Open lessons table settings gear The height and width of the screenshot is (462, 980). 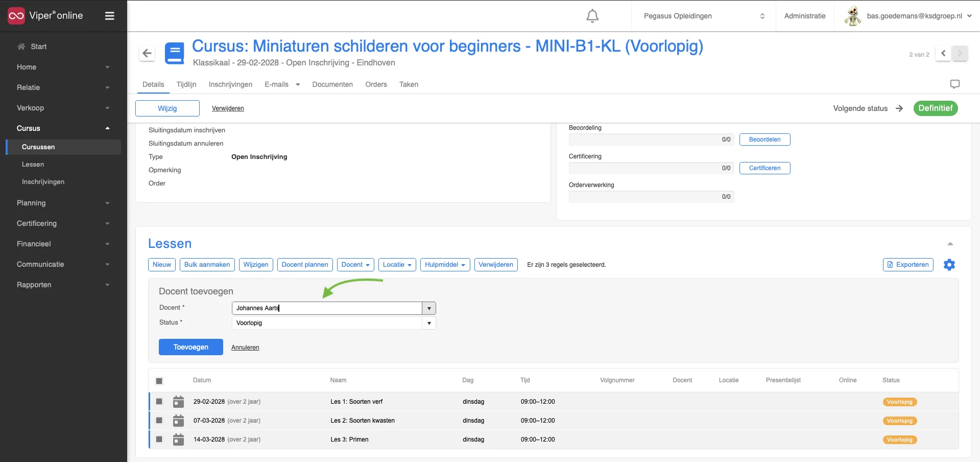949,265
